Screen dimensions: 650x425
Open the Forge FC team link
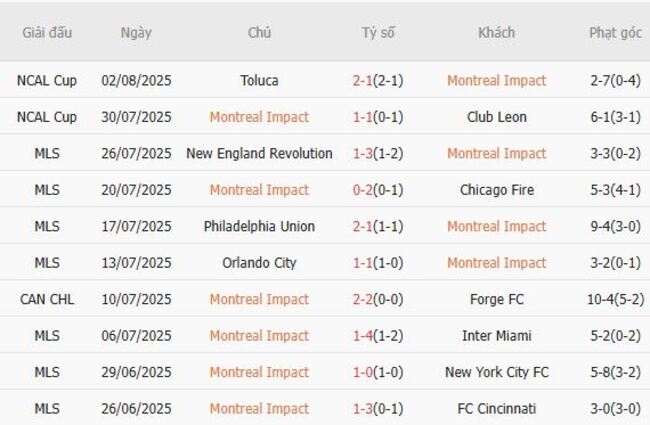[497, 299]
